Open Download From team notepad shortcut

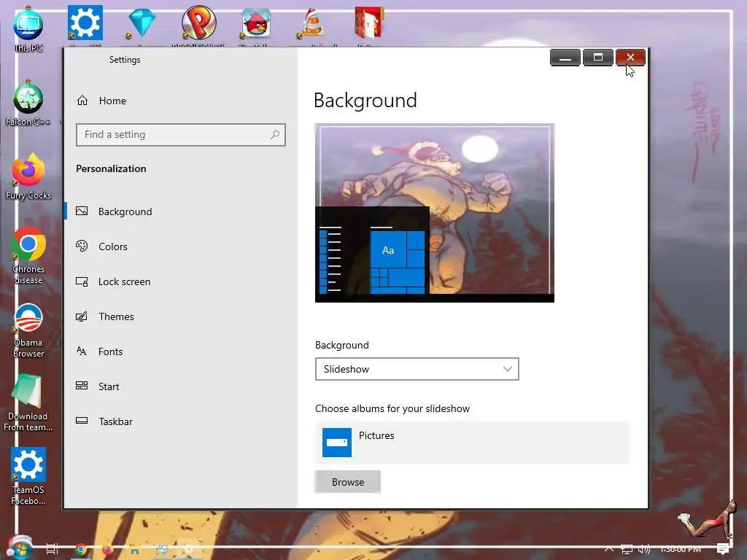click(x=28, y=402)
